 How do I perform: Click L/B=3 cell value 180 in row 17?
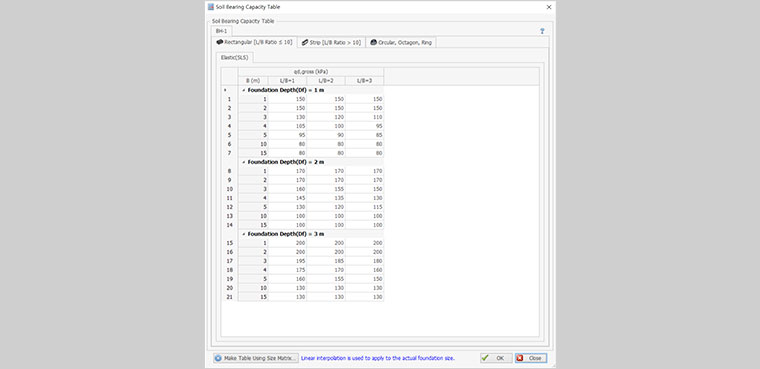364,260
